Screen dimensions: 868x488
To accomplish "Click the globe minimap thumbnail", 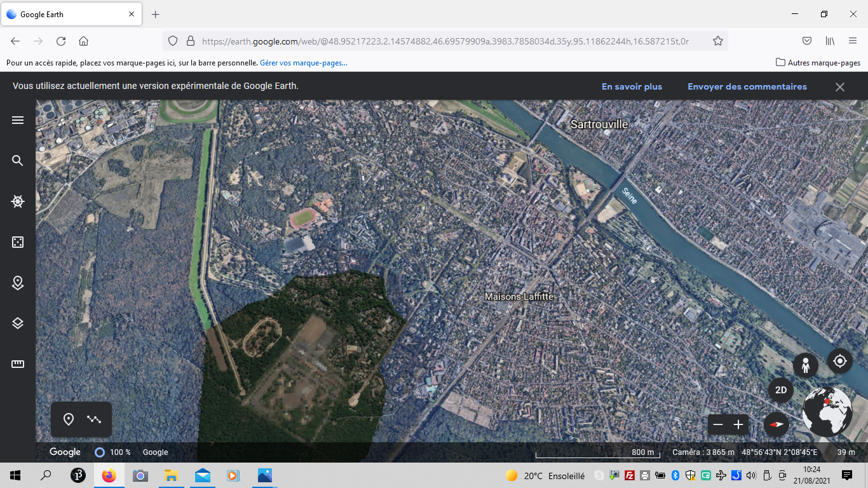I will 827,411.
